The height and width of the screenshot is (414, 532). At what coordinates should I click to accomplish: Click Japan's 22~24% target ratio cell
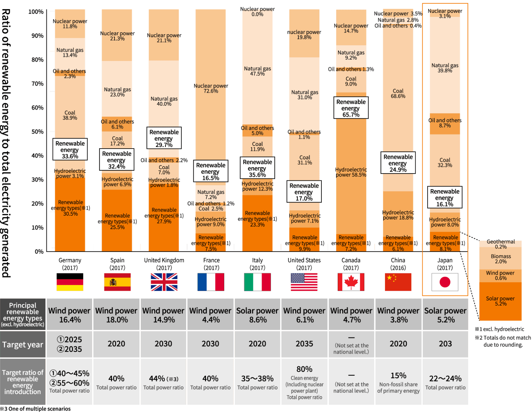coord(445,382)
